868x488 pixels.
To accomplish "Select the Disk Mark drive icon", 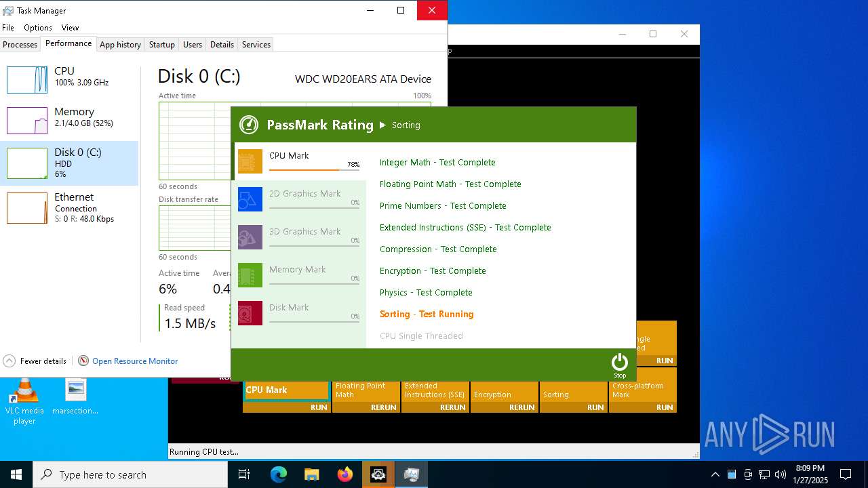I will (x=250, y=313).
